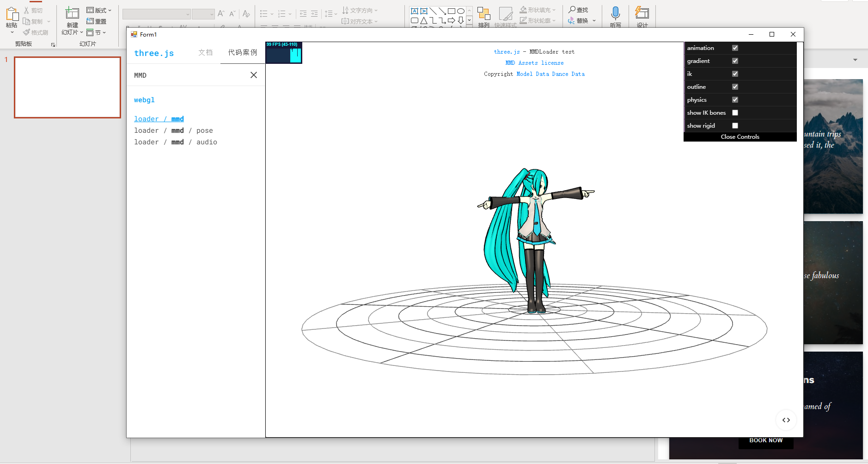Open the Paste options dropdown arrow

pyautogui.click(x=12, y=32)
